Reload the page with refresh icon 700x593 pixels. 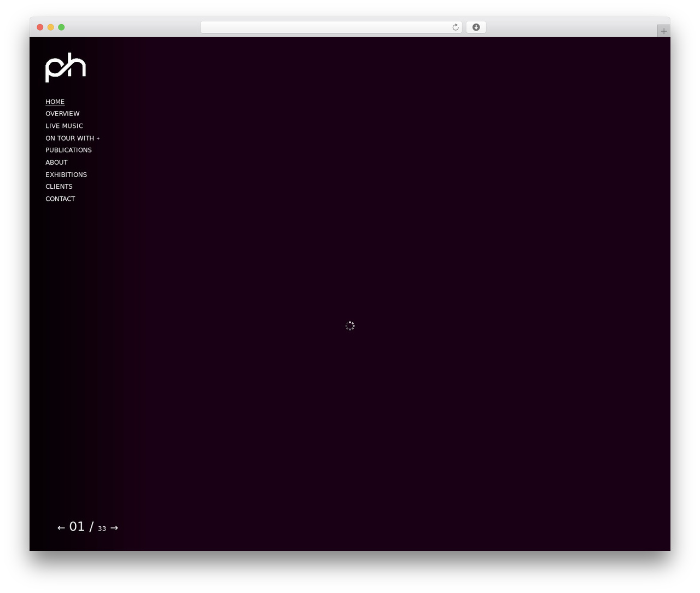click(x=455, y=27)
